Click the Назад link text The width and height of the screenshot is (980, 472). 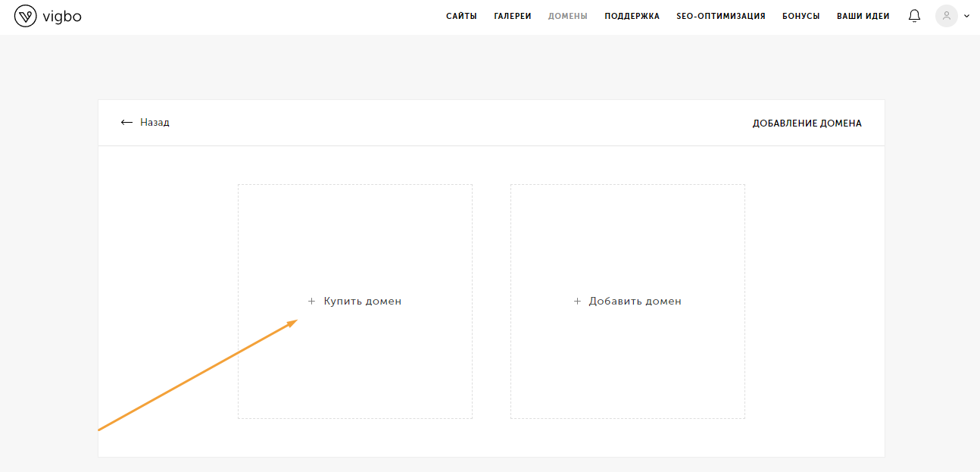click(x=154, y=123)
